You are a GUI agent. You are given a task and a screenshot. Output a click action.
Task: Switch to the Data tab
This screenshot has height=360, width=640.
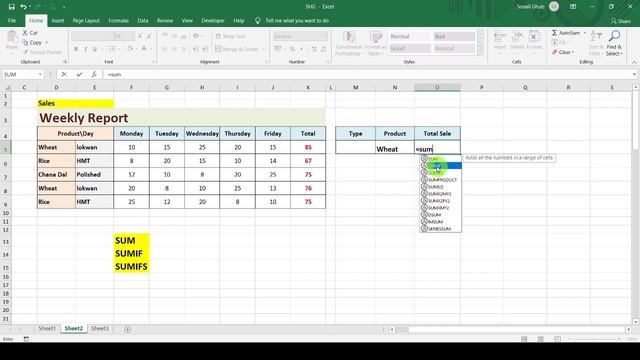(x=143, y=20)
